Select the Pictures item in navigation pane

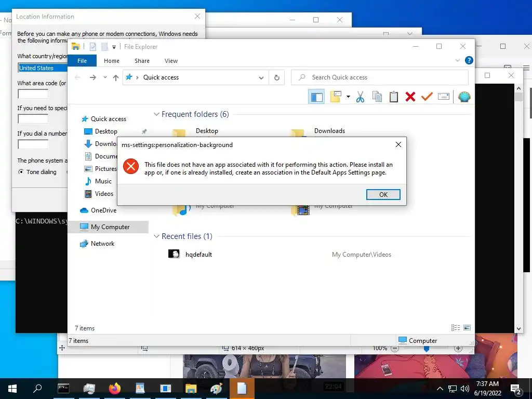pos(100,169)
